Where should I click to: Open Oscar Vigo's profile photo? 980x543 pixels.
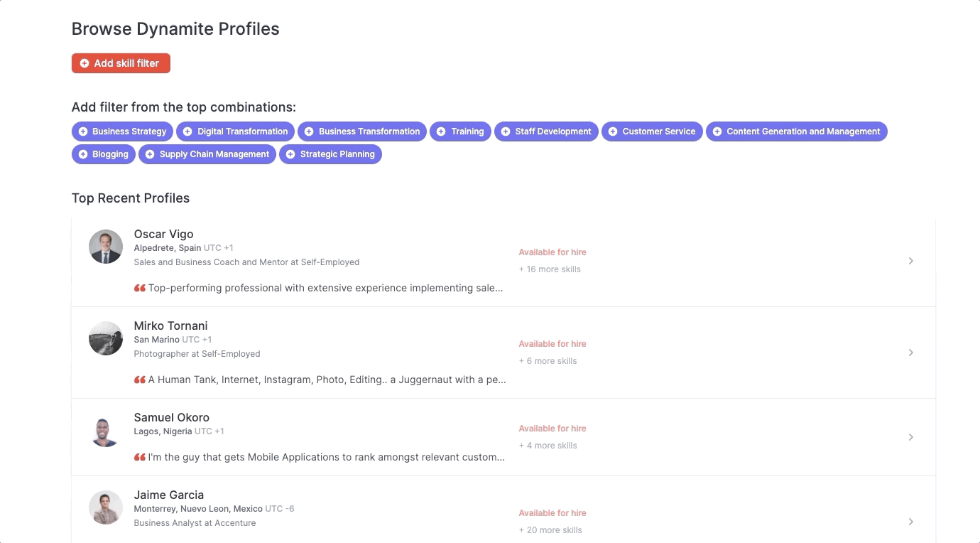click(106, 247)
